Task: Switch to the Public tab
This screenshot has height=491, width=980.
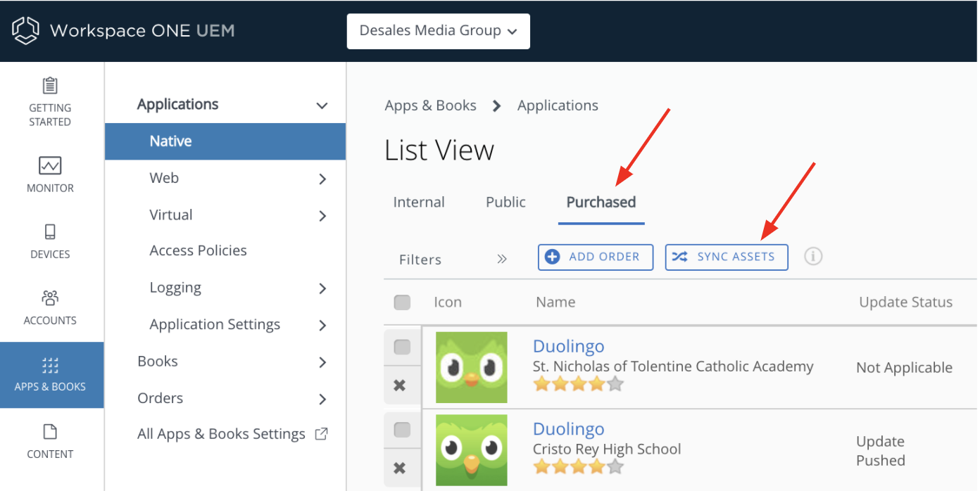Action: point(505,202)
